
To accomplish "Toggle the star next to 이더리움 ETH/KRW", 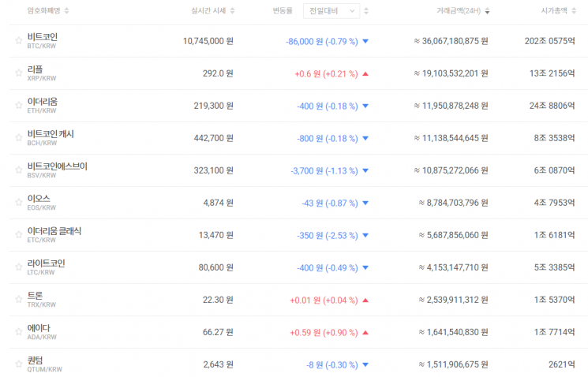I will coord(19,106).
